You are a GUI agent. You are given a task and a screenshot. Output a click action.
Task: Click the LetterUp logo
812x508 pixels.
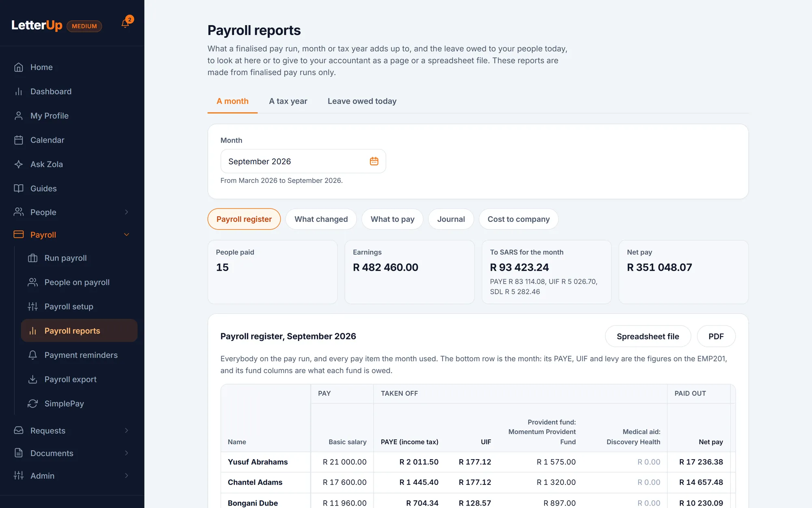click(x=37, y=25)
